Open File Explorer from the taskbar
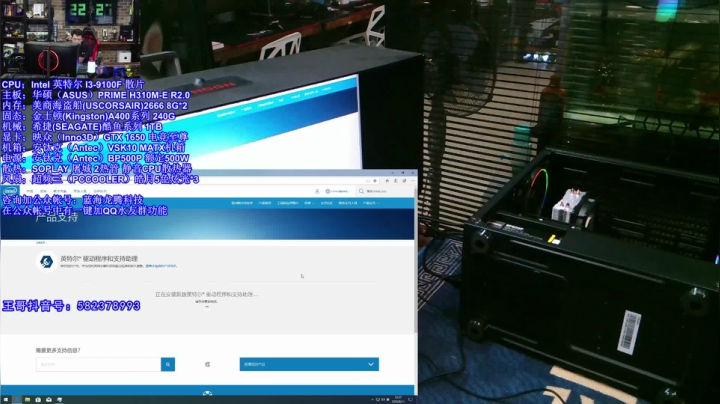The height and width of the screenshot is (404, 720). [x=28, y=400]
